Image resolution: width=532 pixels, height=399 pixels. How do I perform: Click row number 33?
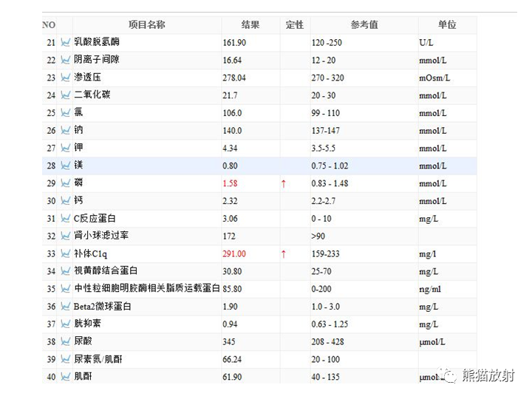(51, 253)
